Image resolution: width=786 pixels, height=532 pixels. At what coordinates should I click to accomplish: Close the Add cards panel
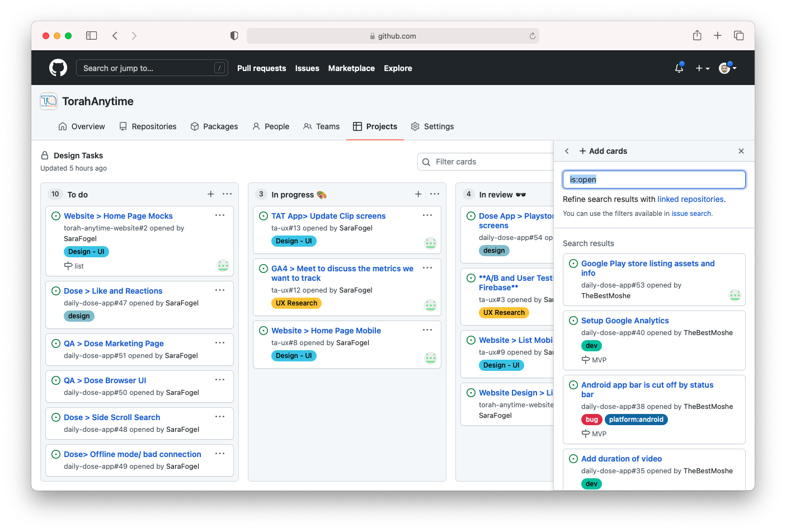(x=741, y=151)
